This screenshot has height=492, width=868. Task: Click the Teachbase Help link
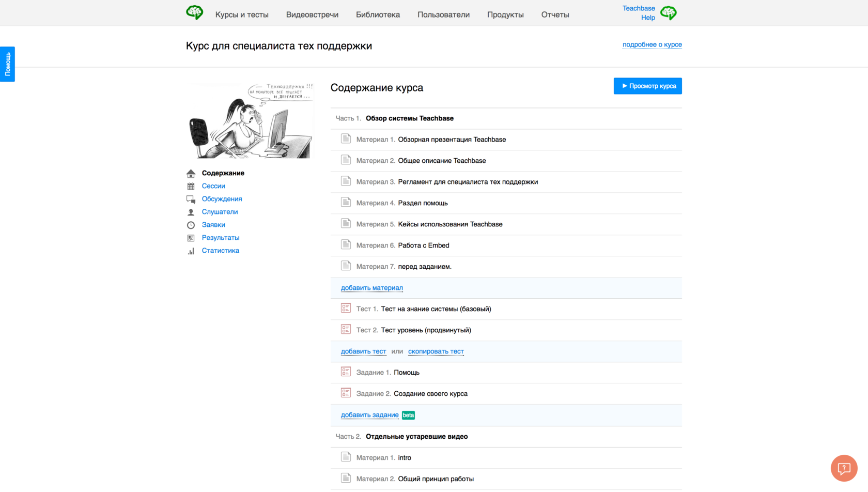[x=639, y=13]
